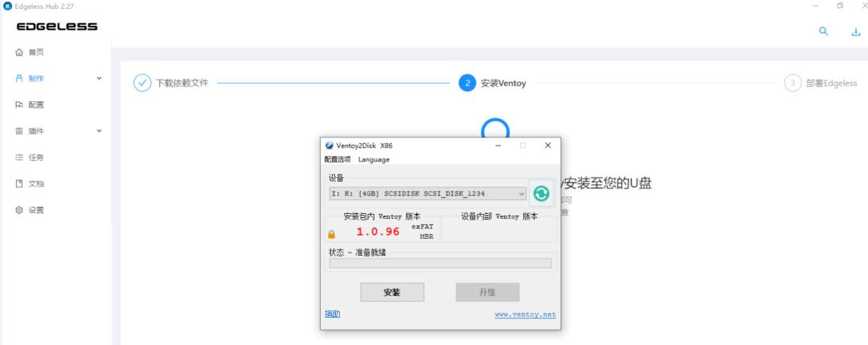Click the 安装包内 Ventoy 版本 label
The height and width of the screenshot is (345, 868).
[382, 216]
